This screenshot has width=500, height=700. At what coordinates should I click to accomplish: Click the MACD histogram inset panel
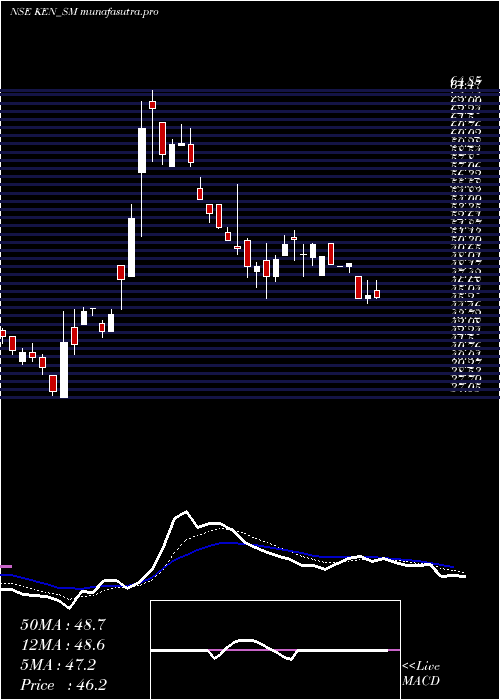click(x=275, y=650)
